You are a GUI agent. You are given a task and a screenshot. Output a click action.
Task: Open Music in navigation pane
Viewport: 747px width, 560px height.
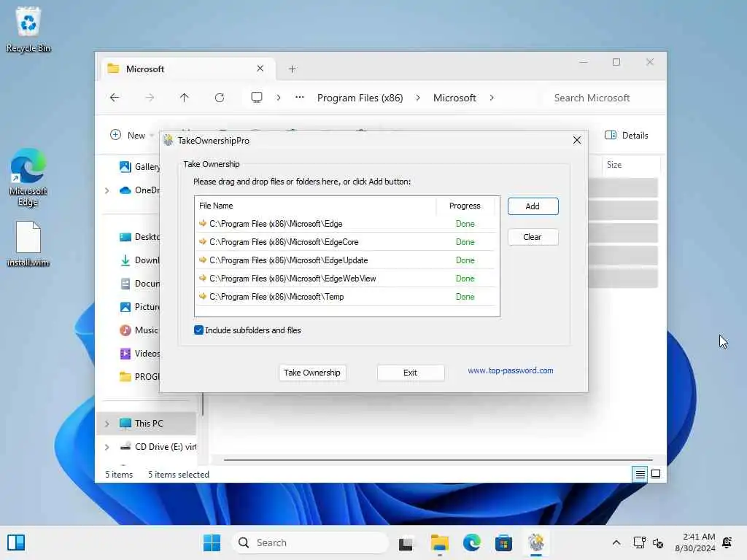[x=139, y=330]
